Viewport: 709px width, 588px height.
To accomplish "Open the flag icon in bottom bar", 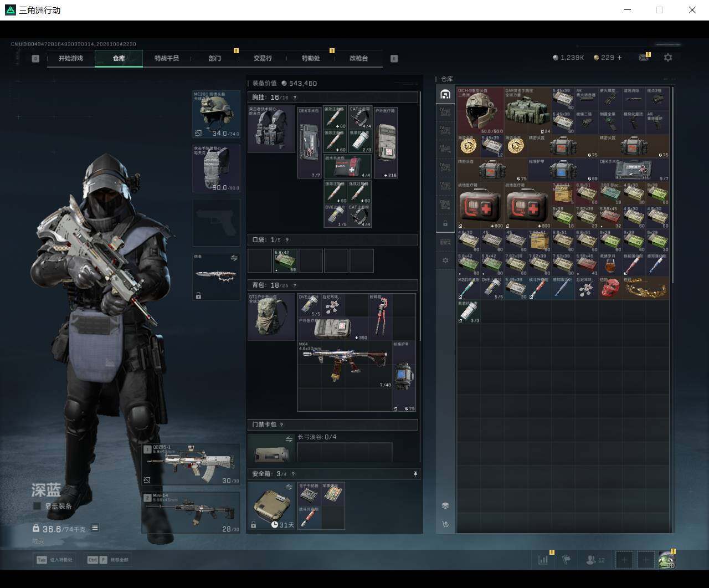I will 566,560.
